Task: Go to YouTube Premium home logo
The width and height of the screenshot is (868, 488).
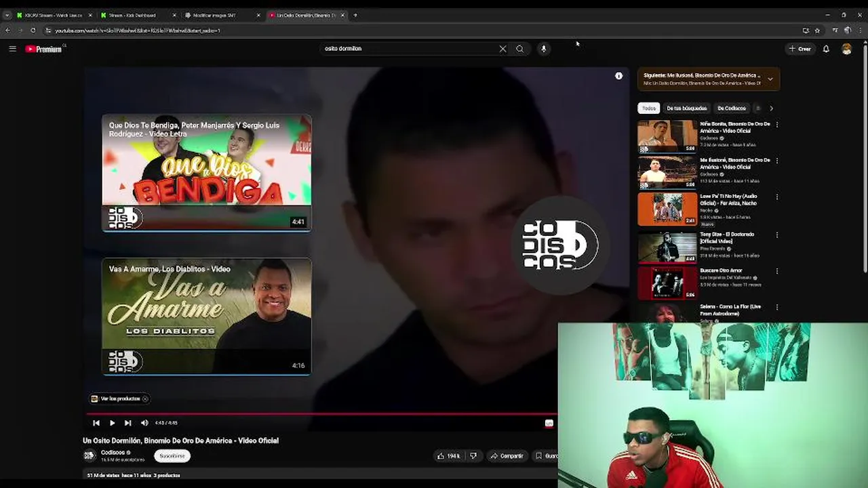Action: [43, 49]
